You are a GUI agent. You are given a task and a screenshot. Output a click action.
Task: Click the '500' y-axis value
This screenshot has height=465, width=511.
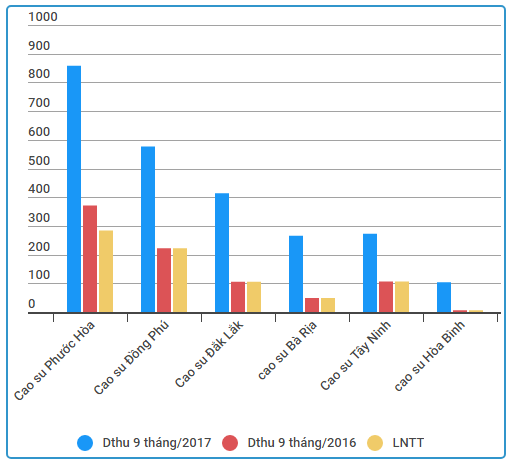[39, 161]
